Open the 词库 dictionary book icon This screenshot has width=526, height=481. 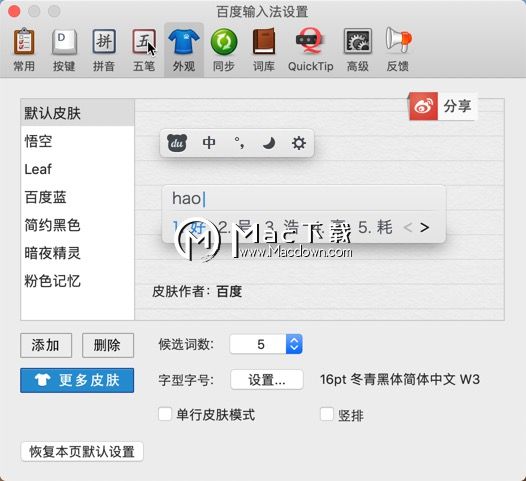(264, 50)
